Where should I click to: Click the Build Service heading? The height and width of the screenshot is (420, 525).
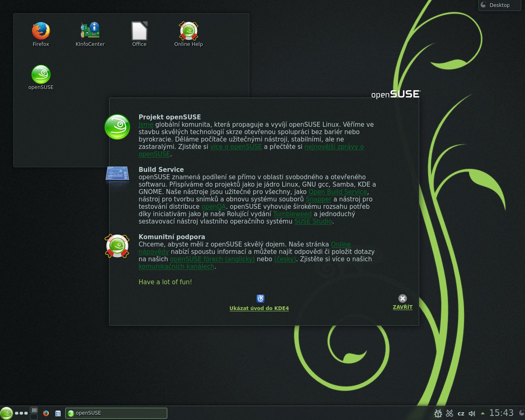[161, 170]
